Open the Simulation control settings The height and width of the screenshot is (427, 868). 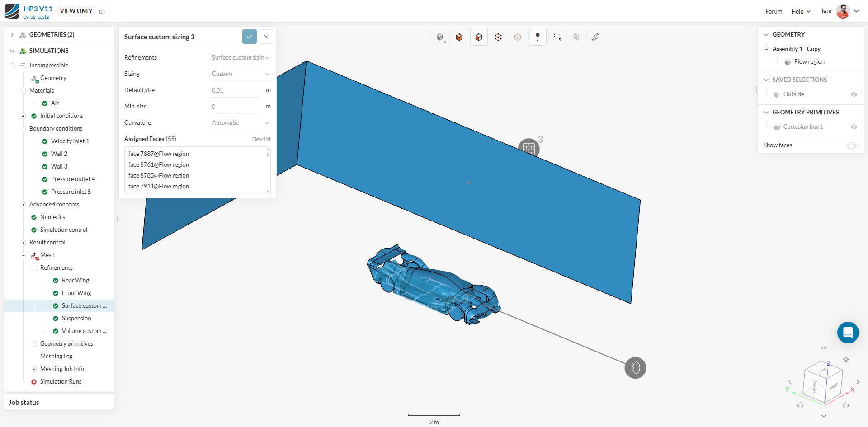tap(64, 230)
